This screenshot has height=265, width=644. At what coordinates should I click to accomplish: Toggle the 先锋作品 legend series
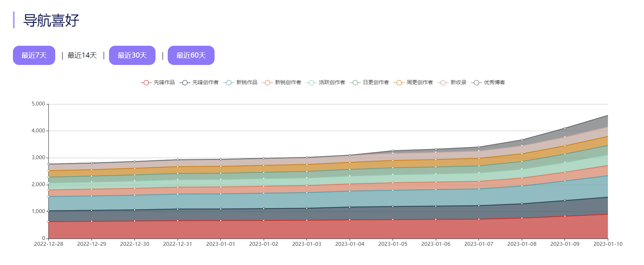coord(158,82)
